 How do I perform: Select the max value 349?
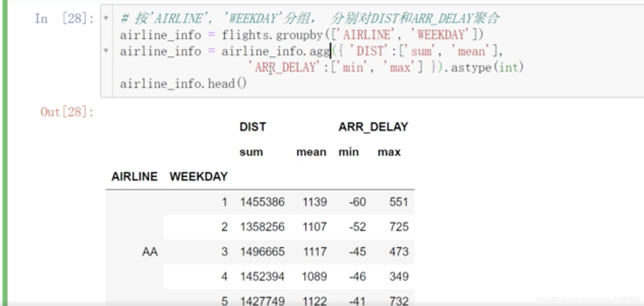399,276
